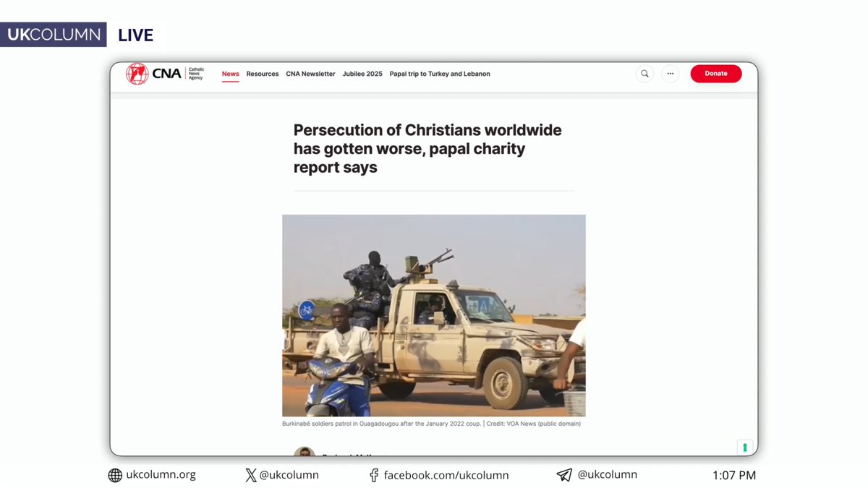
Task: Click the @ukcolumn X handle
Action: pyautogui.click(x=289, y=475)
